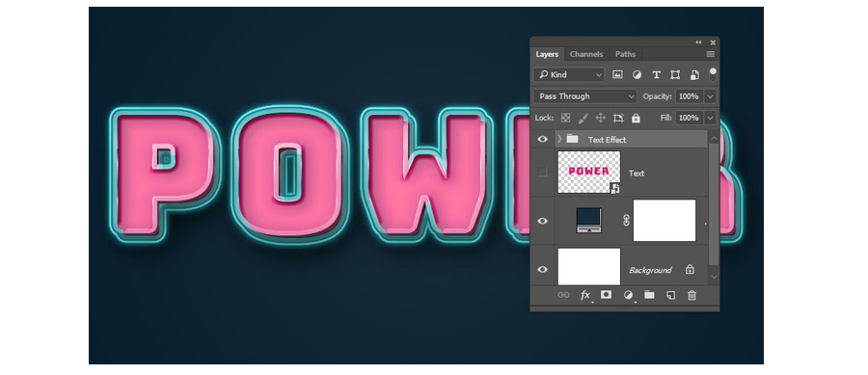Open the Pass Through blend mode dropdown

(x=585, y=96)
